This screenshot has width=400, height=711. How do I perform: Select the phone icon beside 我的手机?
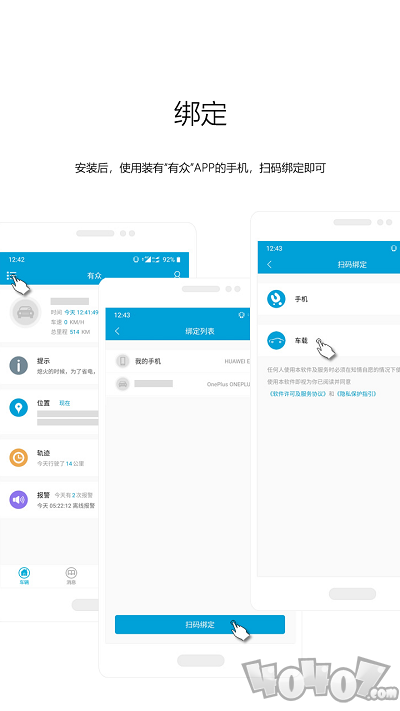pos(122,361)
